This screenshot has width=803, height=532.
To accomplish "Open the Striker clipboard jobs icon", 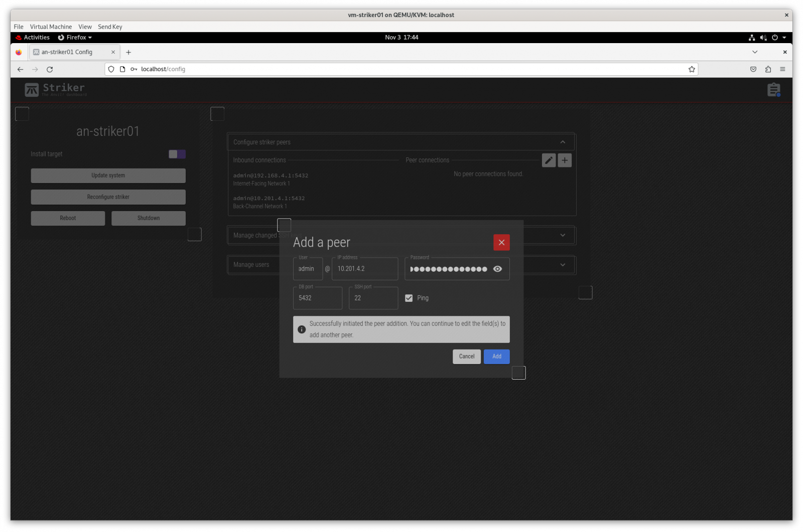I will click(773, 90).
